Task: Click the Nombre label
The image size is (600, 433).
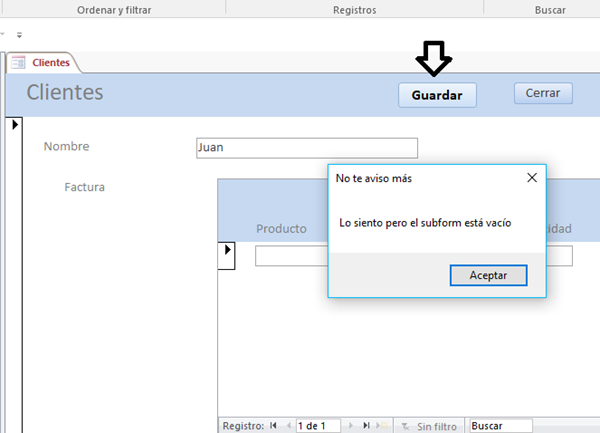Action: pos(67,146)
